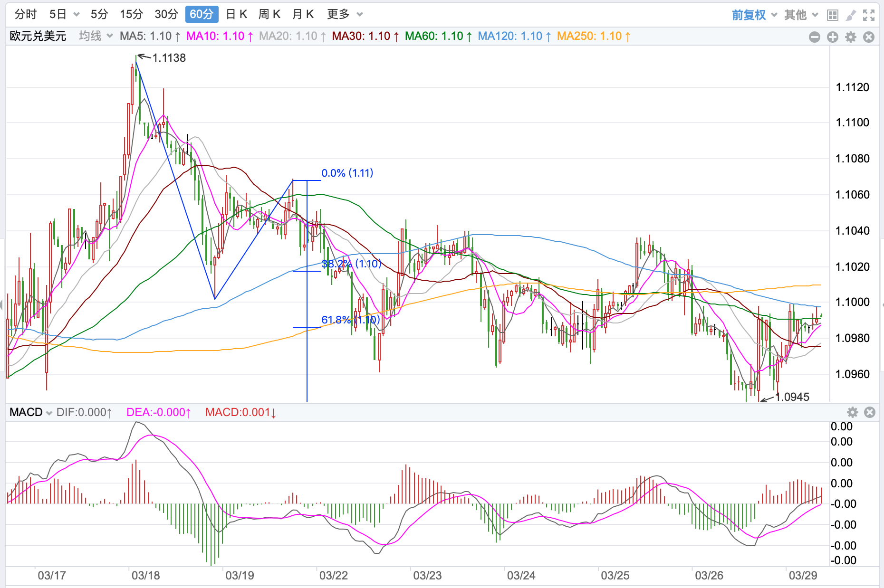The image size is (884, 588).
Task: Select the 5日 period tab
Action: tap(58, 14)
